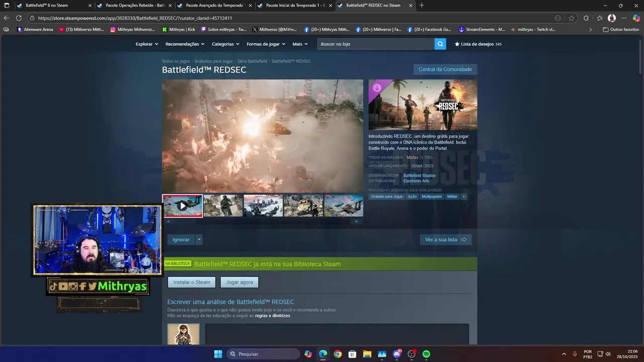Screen dimensions: 644x362
Task: Open StreamElements bookmark
Action: click(482, 29)
